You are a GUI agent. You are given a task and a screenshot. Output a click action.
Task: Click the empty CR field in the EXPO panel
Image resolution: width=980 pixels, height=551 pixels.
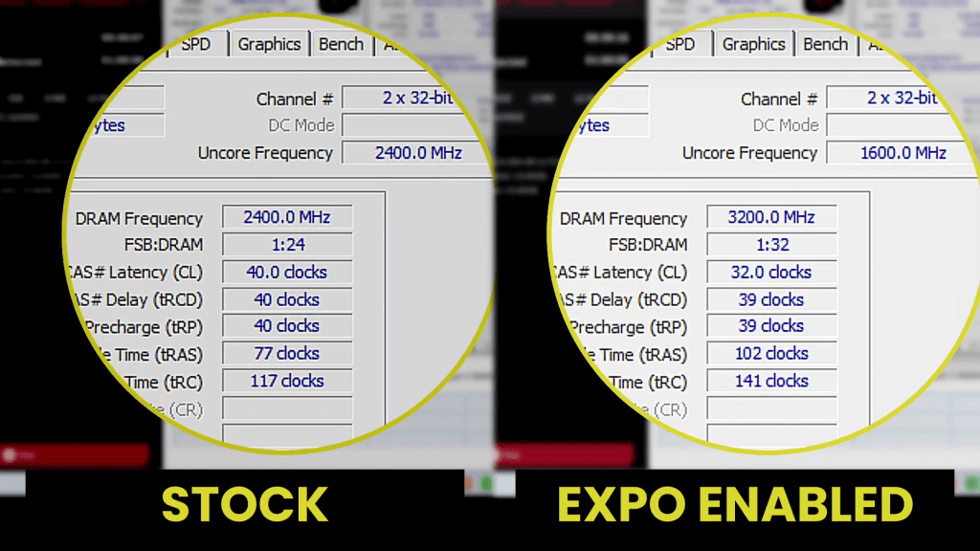pos(772,409)
